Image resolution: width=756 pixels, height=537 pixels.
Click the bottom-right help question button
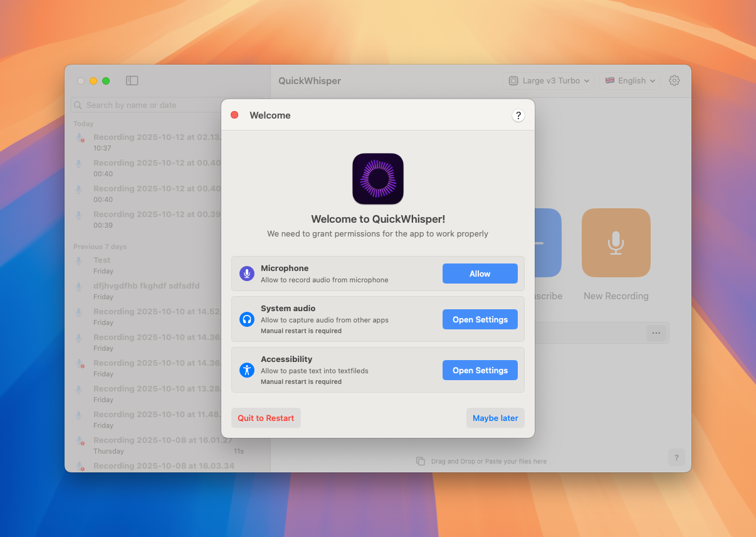[x=676, y=458]
